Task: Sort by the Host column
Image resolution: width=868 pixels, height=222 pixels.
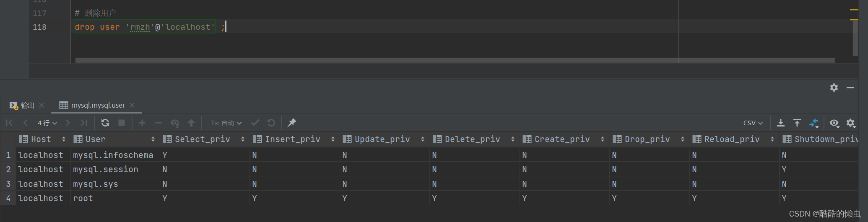Action: (63, 139)
